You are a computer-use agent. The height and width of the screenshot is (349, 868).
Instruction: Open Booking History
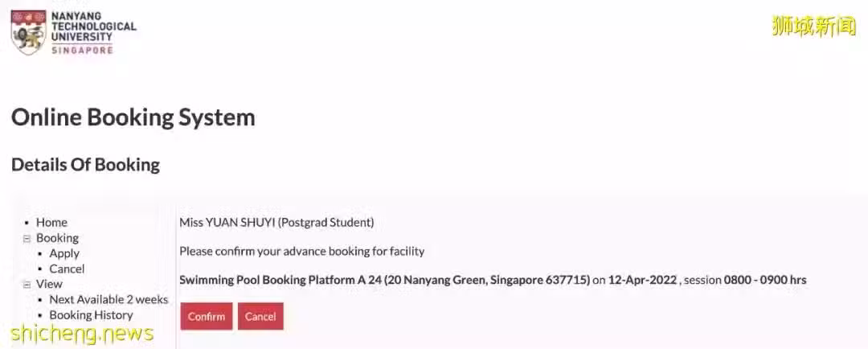coord(92,314)
